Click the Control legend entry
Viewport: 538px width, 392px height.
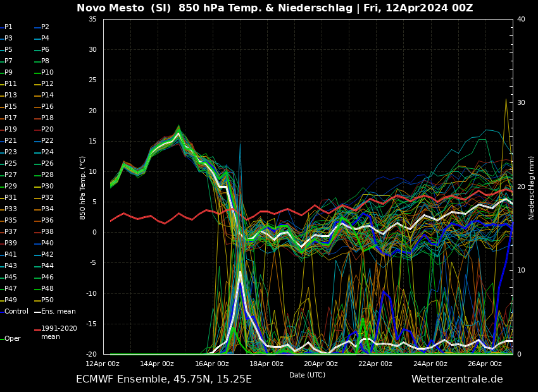pyautogui.click(x=16, y=312)
